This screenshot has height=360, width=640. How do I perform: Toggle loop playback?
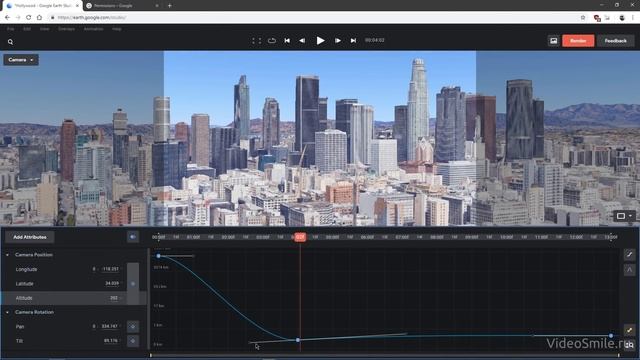(272, 41)
